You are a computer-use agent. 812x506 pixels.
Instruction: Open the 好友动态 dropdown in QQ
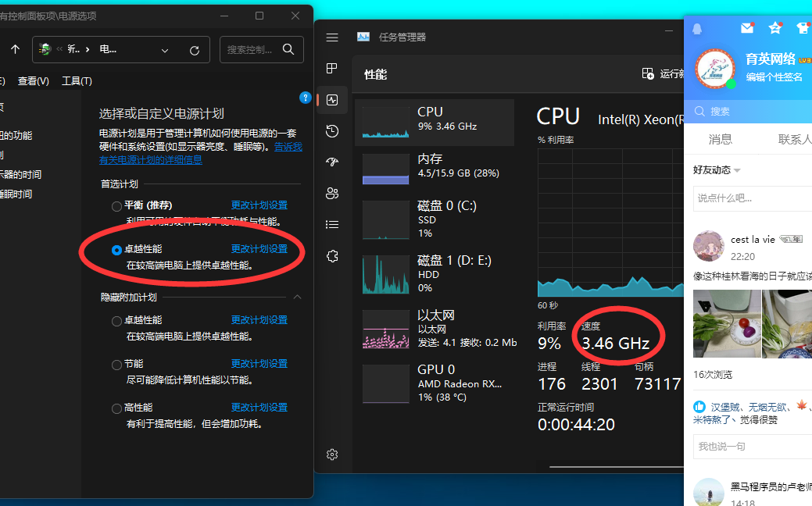pos(737,170)
